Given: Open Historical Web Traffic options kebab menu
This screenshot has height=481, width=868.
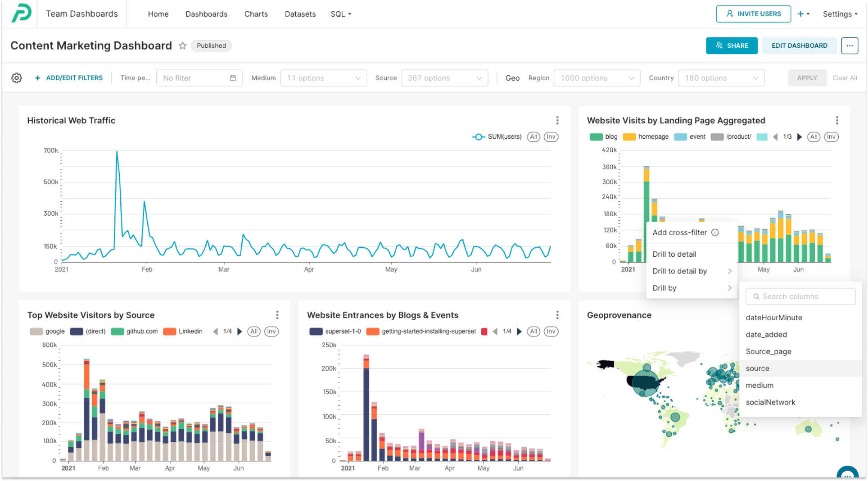Looking at the screenshot, I should [557, 120].
